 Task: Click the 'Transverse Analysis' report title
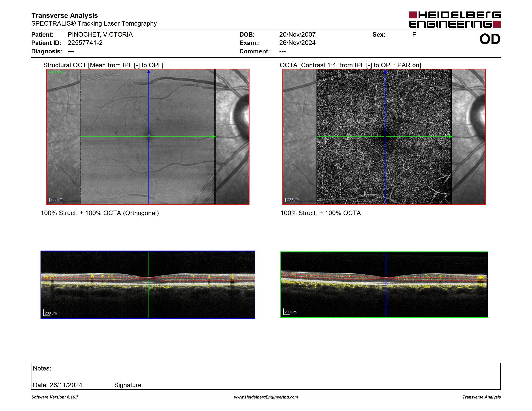tap(64, 16)
